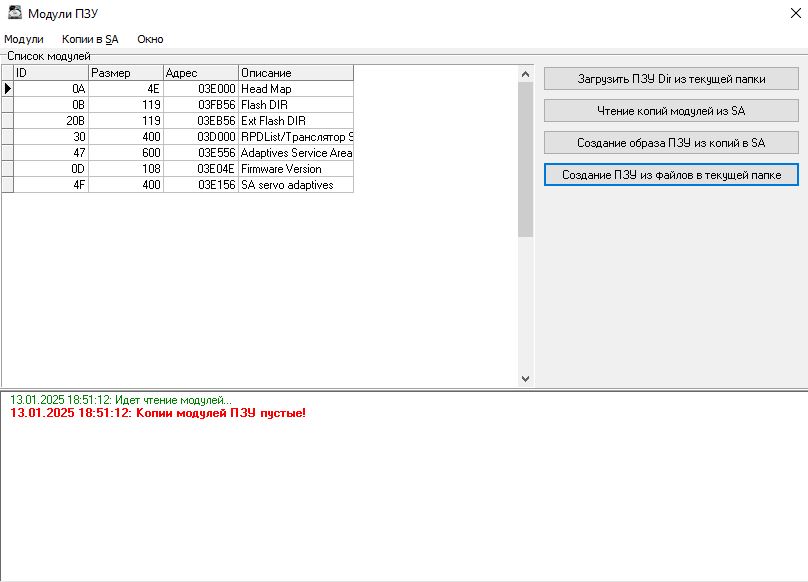Click Создание ПЗУ из файлов в текущей папке
This screenshot has height=582, width=808.
pos(671,175)
